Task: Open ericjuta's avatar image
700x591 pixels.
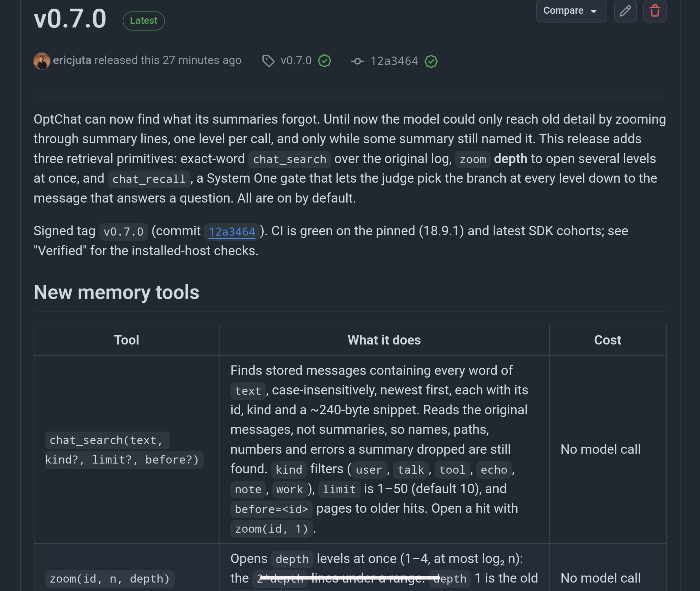Action: click(x=42, y=61)
